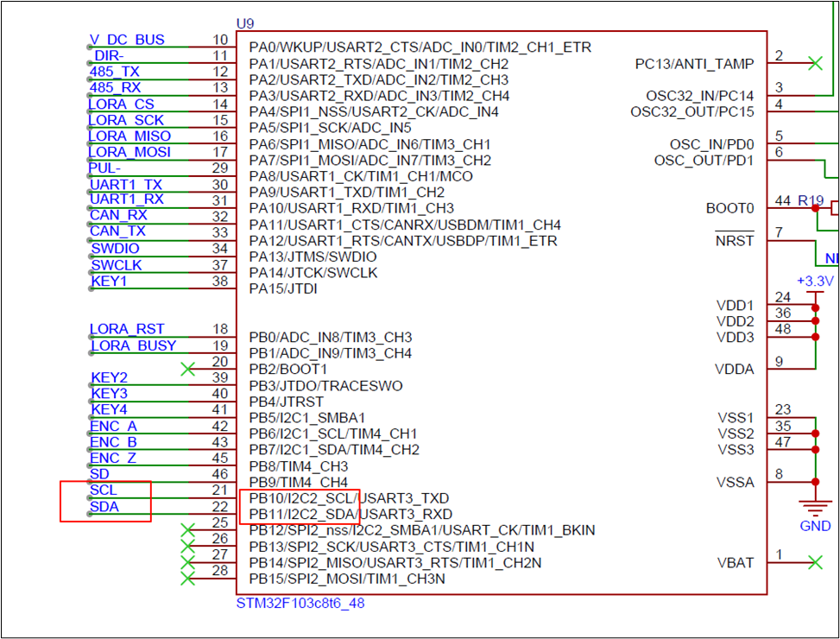Select the LORA_BUSY net label
This screenshot has height=639, width=840.
click(133, 345)
